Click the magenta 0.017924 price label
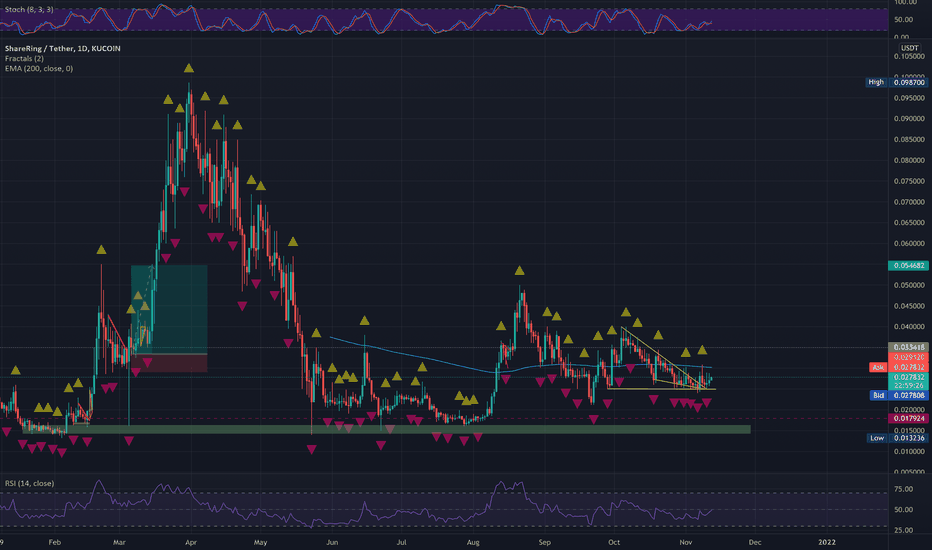The width and height of the screenshot is (932, 550). 908,419
